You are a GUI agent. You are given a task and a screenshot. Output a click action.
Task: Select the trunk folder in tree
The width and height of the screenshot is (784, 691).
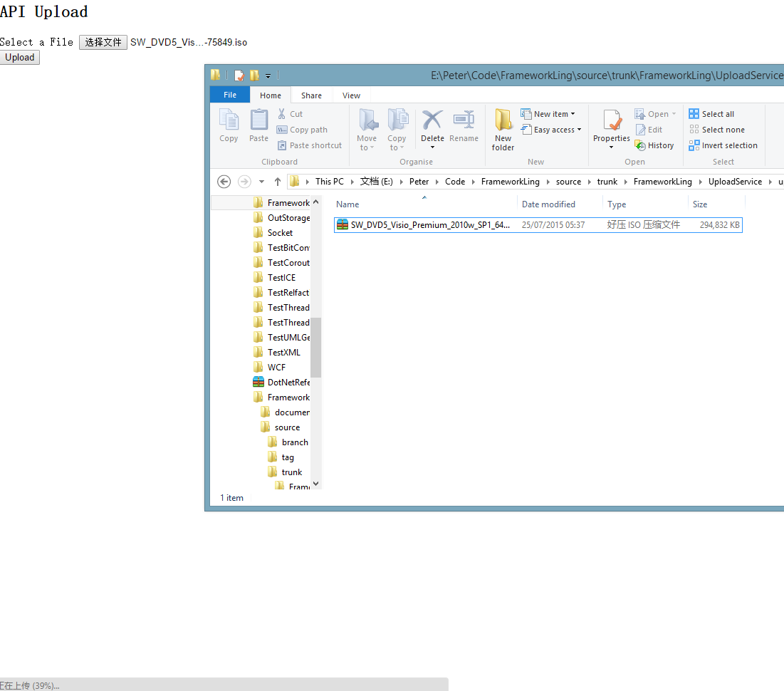click(x=285, y=472)
